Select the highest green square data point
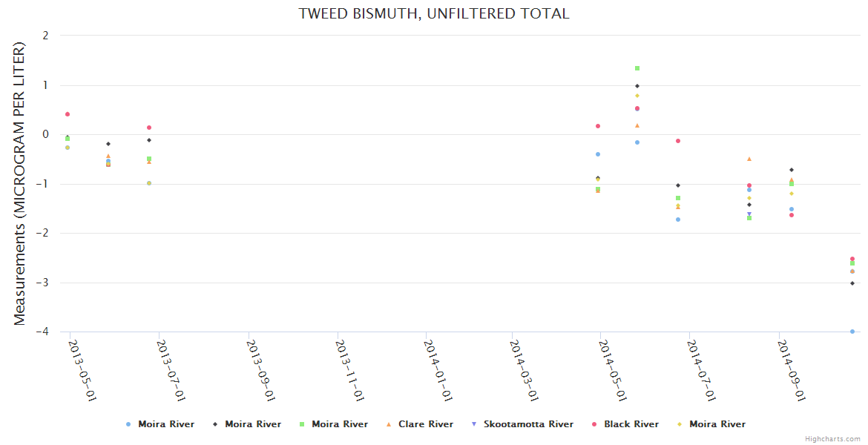This screenshot has height=445, width=868. pos(637,68)
